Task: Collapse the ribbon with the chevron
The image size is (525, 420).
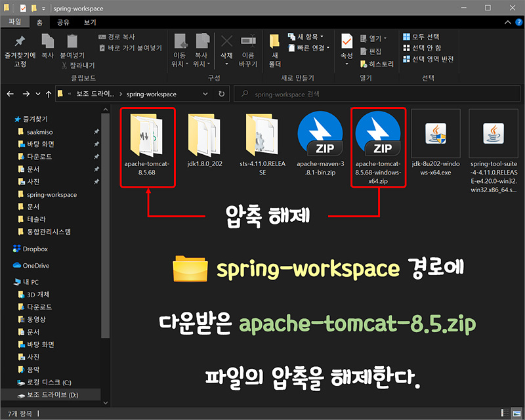Action: pyautogui.click(x=508, y=22)
